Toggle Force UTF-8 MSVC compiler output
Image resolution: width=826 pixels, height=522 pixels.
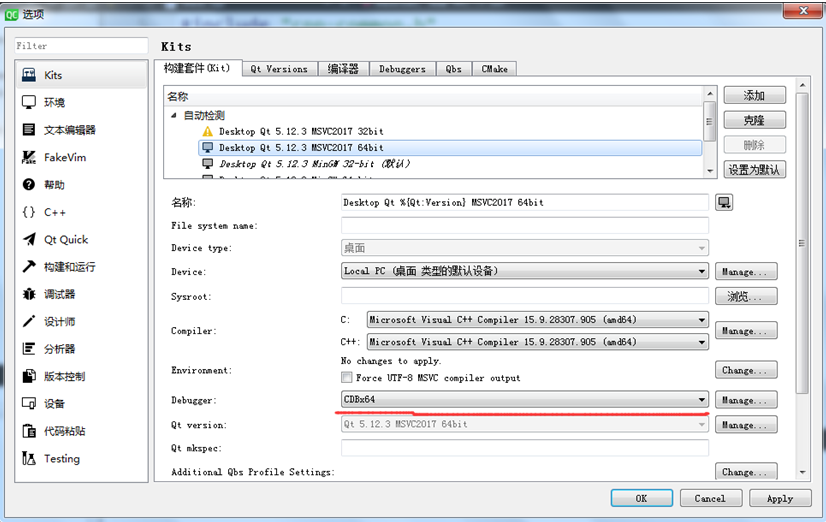pyautogui.click(x=347, y=377)
